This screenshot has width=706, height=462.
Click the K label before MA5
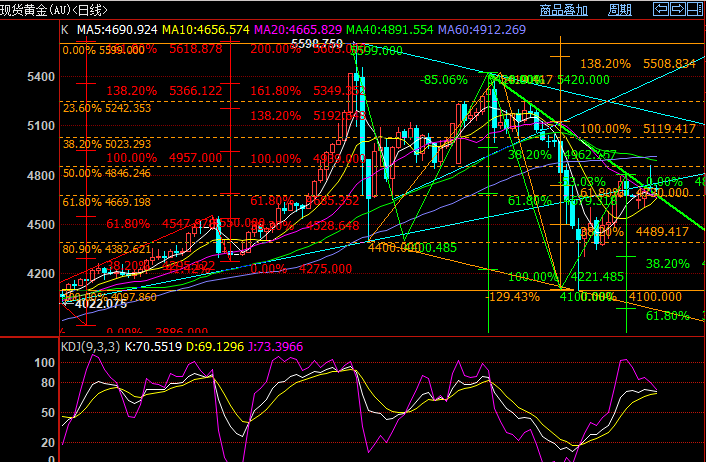(64, 30)
